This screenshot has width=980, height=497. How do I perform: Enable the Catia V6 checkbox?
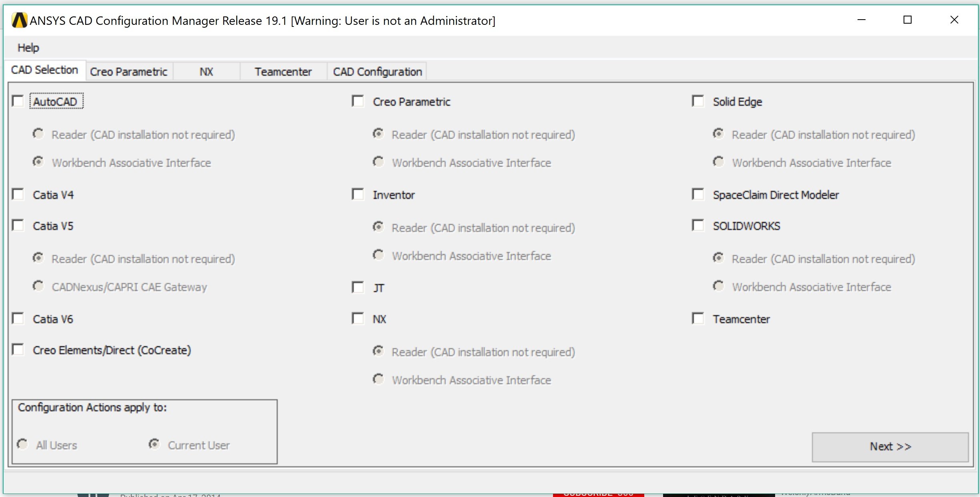pyautogui.click(x=18, y=319)
